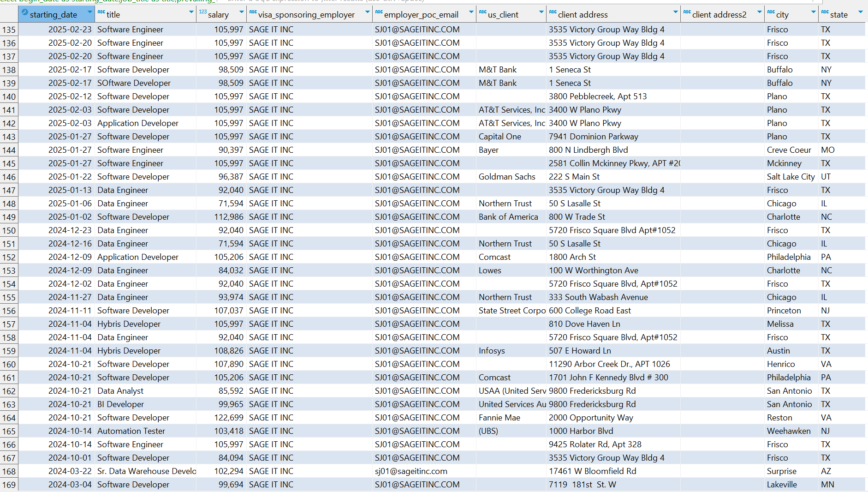Viewport: 868px width, 492px height.
Task: Select the 'Infosys' client cell
Action: pos(511,351)
